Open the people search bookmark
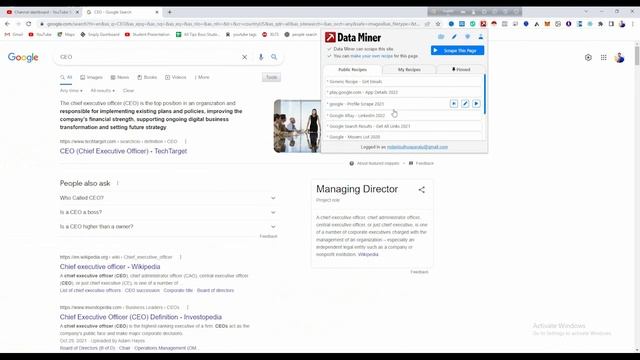Image resolution: width=640 pixels, height=360 pixels. coord(300,35)
